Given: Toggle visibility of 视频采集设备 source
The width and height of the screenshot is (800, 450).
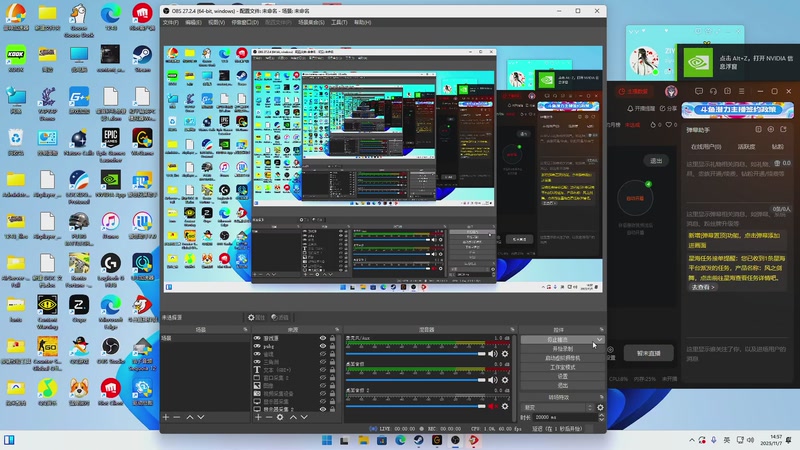Looking at the screenshot, I should tap(322, 393).
